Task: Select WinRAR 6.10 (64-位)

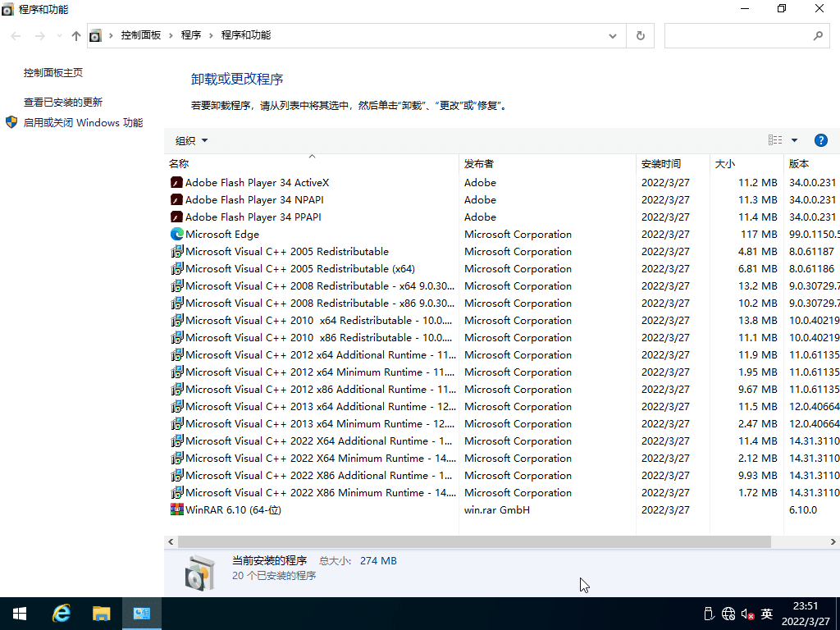Action: 232,509
